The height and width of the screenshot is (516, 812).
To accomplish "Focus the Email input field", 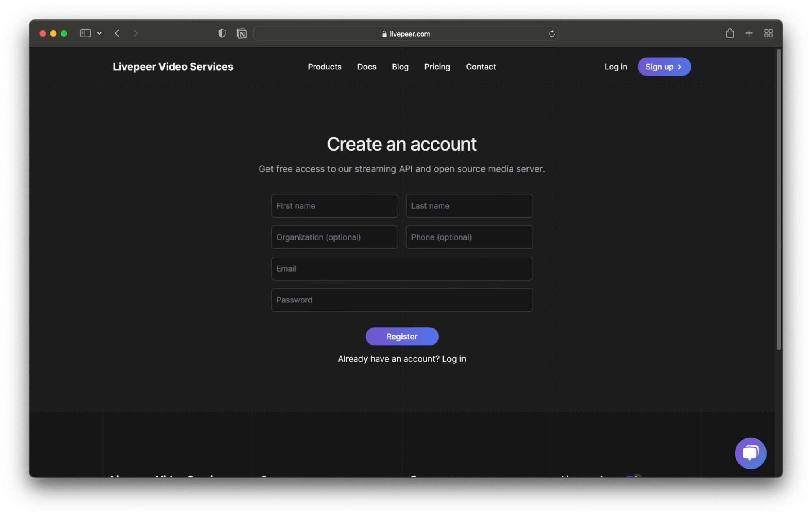I will 402,268.
